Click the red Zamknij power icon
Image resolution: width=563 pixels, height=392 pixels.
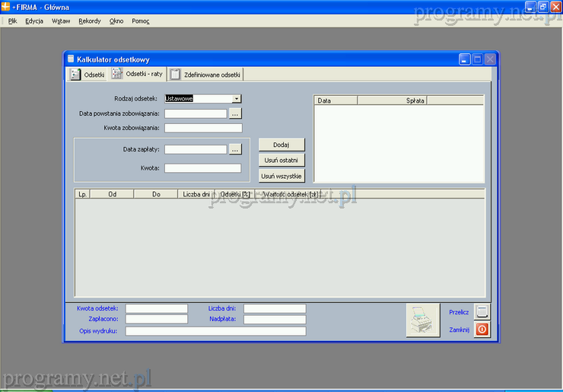pyautogui.click(x=482, y=330)
